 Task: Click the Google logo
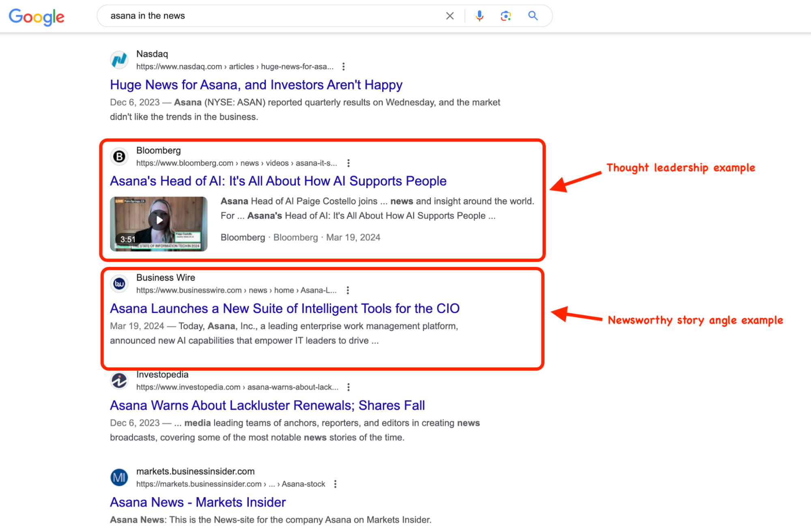(37, 17)
